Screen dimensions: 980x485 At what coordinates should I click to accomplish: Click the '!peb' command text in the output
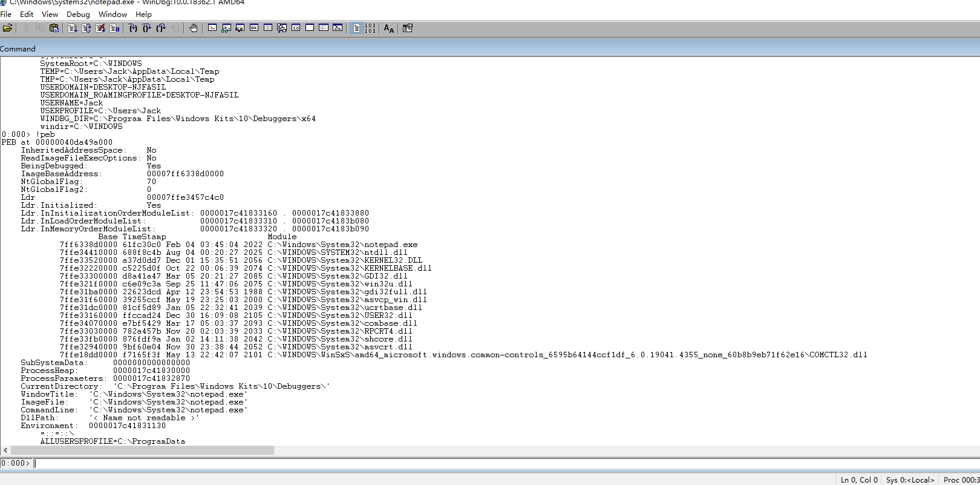45,134
